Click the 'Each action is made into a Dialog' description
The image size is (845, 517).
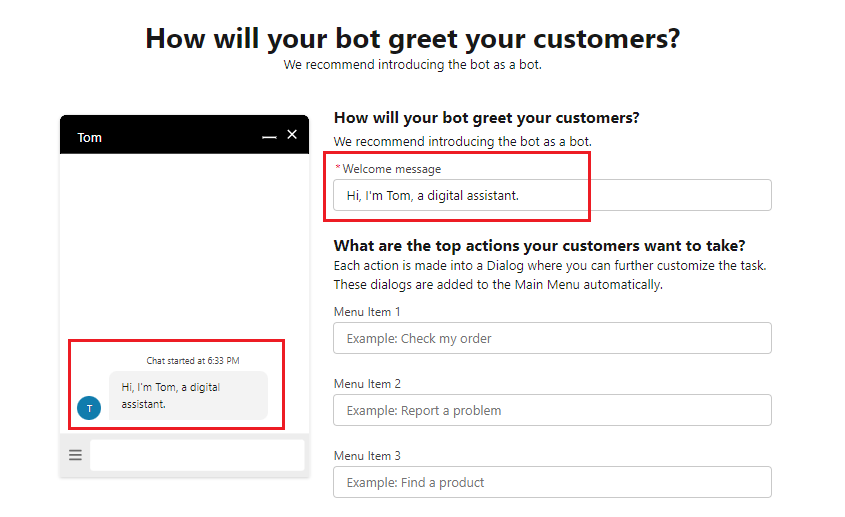click(x=549, y=266)
